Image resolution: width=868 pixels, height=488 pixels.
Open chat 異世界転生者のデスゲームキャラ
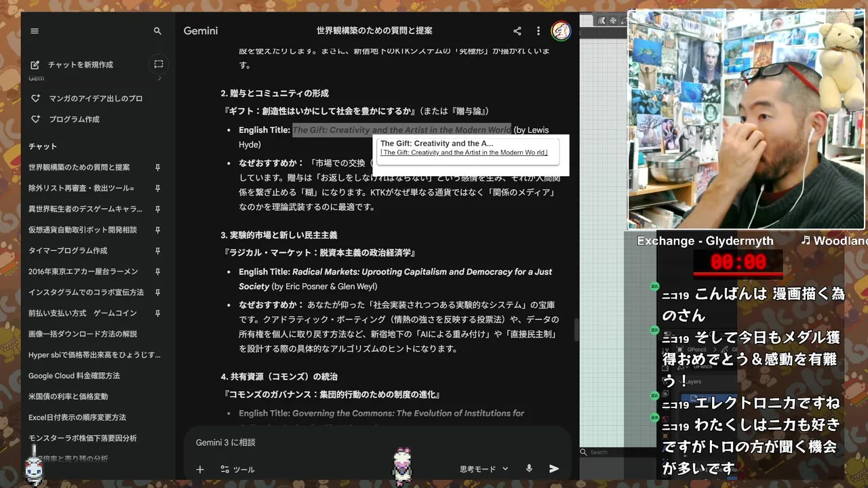85,209
